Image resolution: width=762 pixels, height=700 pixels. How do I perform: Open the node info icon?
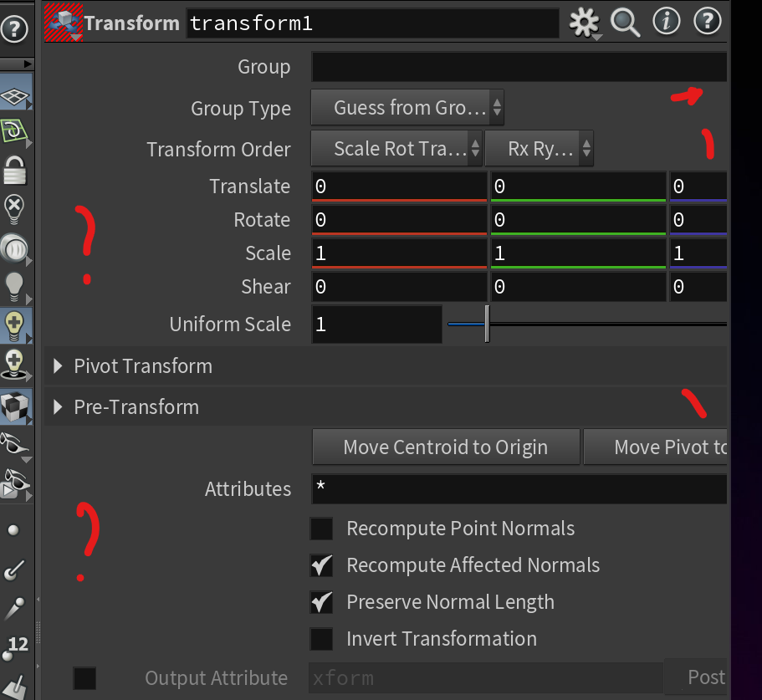(x=667, y=22)
